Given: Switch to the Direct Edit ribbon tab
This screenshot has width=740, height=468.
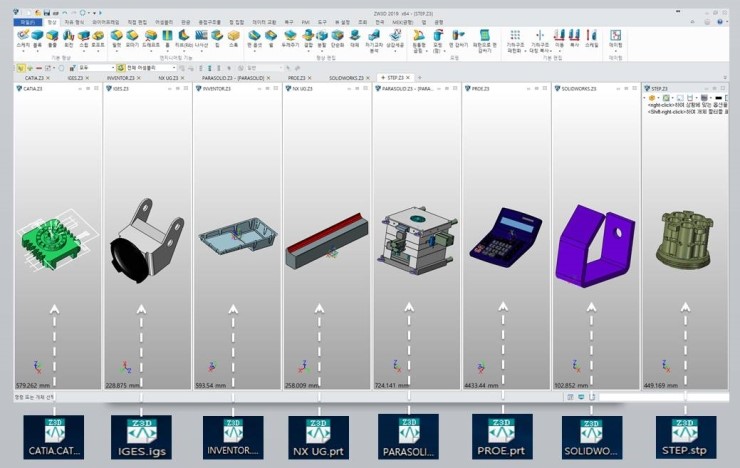Looking at the screenshot, I should pyautogui.click(x=137, y=22).
